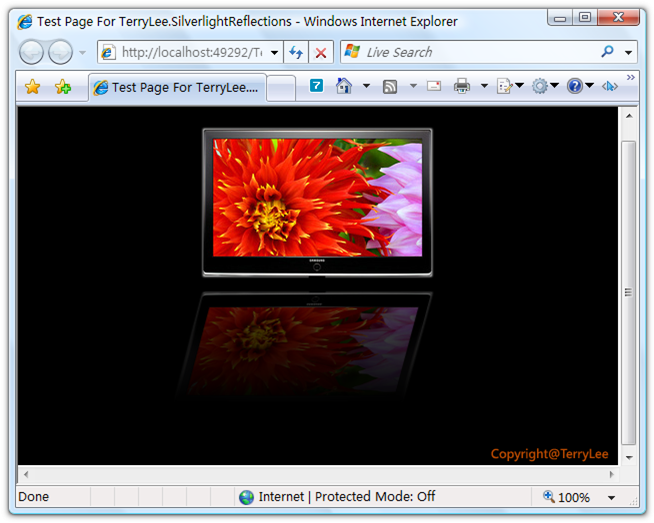
Task: Click the horizontal scrollbar right arrow
Action: (611, 474)
